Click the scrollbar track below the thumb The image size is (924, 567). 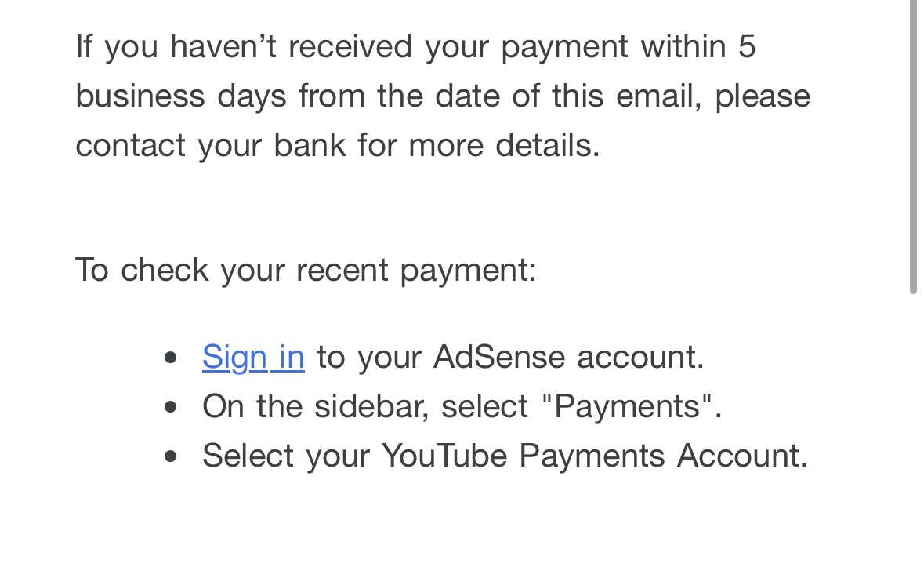(913, 431)
